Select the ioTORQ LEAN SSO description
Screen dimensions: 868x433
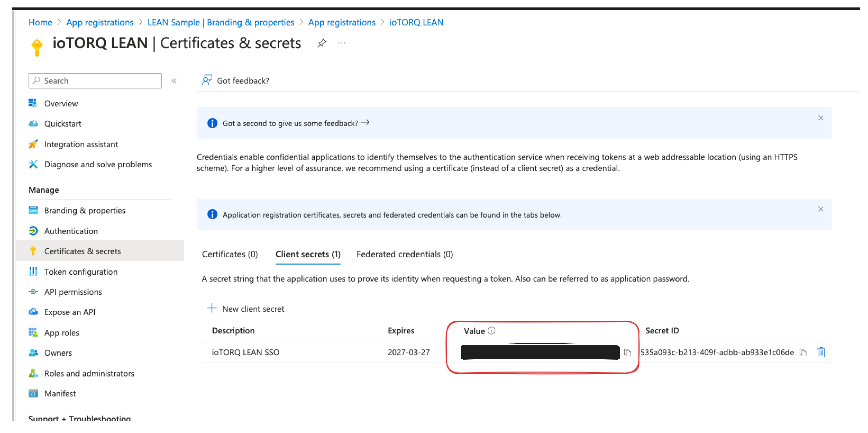tap(245, 352)
